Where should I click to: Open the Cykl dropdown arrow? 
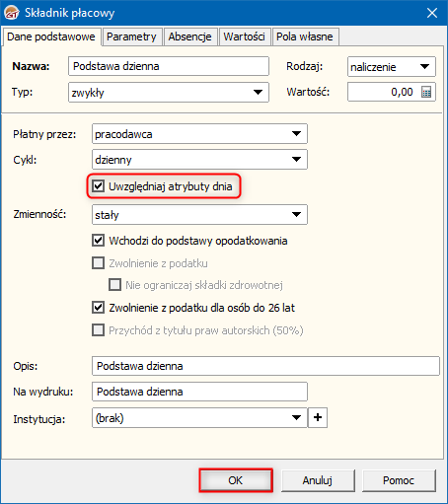pyautogui.click(x=296, y=160)
